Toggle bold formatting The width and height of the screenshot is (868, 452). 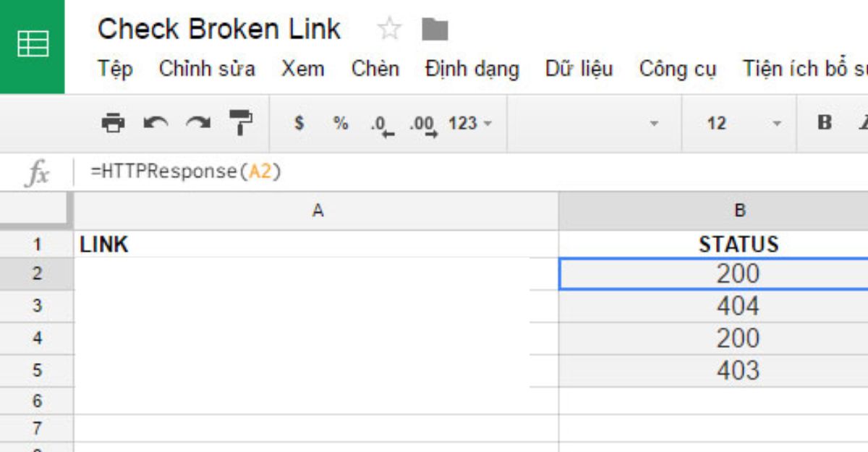[x=825, y=123]
